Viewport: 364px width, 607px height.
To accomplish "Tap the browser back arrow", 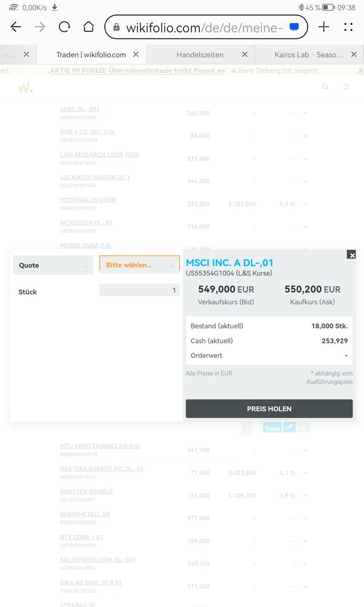I will 16,27.
